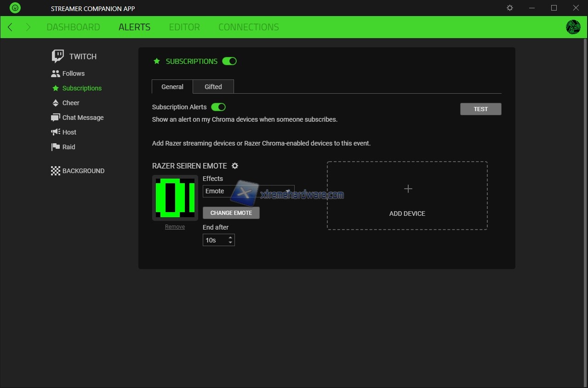Select the Cheer alerts icon
Viewport: 588px width, 388px height.
[x=56, y=103]
